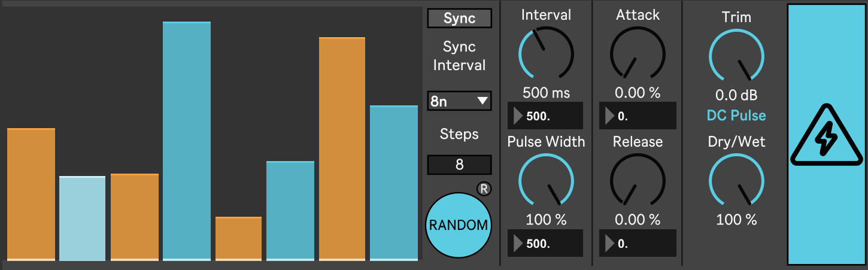The image size is (868, 270).
Task: Click the tallest blue step bar
Action: pos(187,141)
